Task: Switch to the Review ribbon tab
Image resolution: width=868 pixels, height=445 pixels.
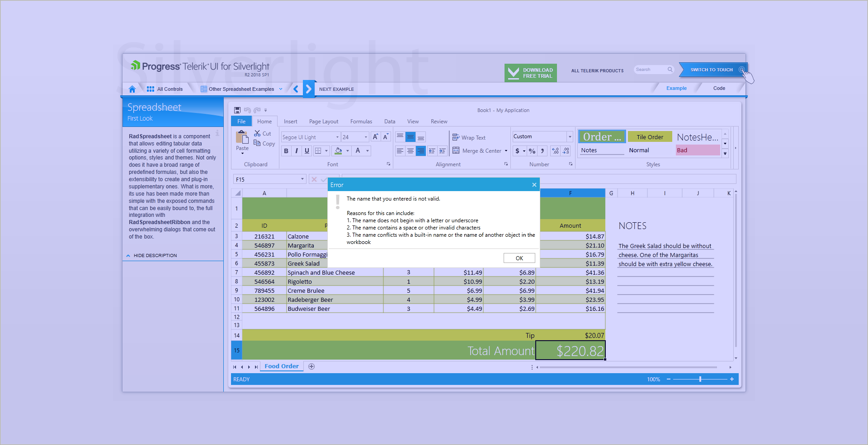Action: [439, 122]
